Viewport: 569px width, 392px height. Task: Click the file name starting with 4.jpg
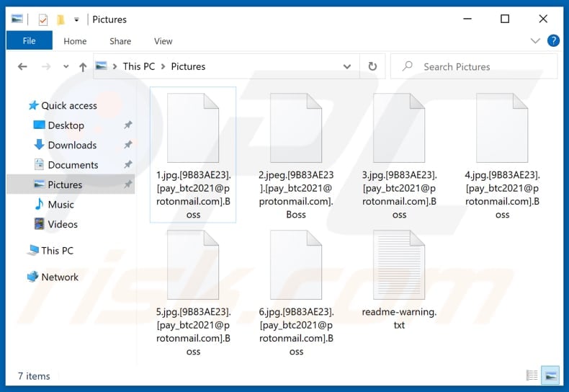coord(502,195)
